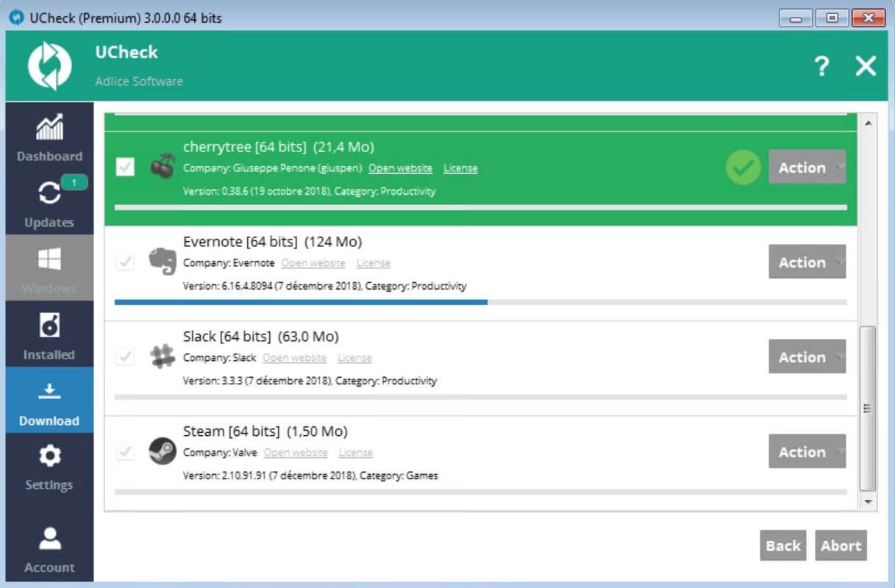Expand the Action dropdown for Slack
The height and width of the screenshot is (588, 895).
coord(807,357)
